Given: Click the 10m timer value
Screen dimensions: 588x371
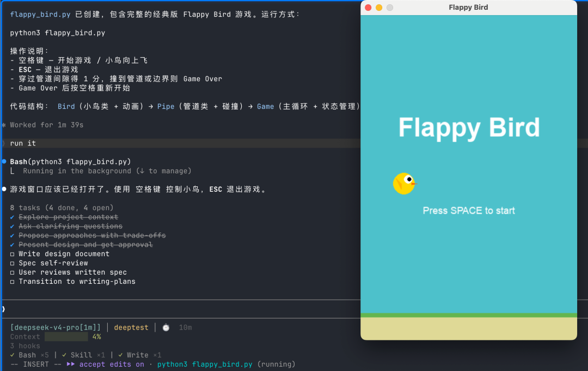Looking at the screenshot, I should [x=185, y=327].
